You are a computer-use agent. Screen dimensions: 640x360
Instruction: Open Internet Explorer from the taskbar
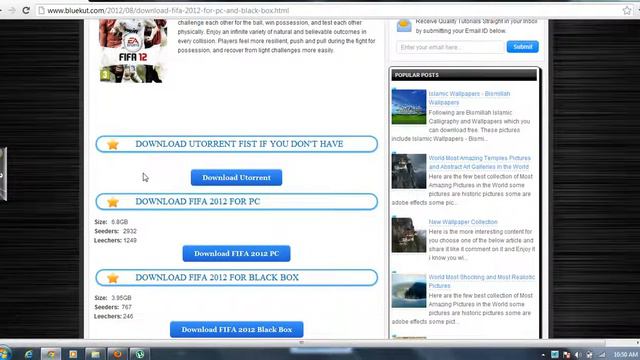pyautogui.click(x=28, y=354)
